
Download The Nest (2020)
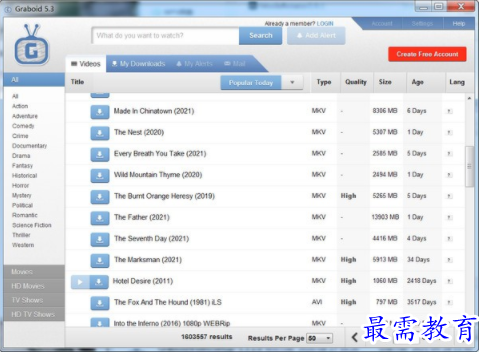pyautogui.click(x=100, y=133)
